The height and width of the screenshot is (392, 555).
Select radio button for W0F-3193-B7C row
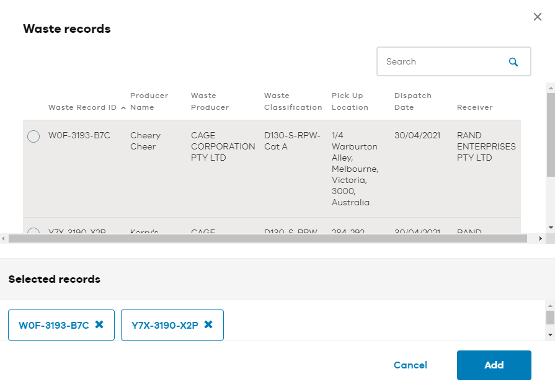(33, 136)
